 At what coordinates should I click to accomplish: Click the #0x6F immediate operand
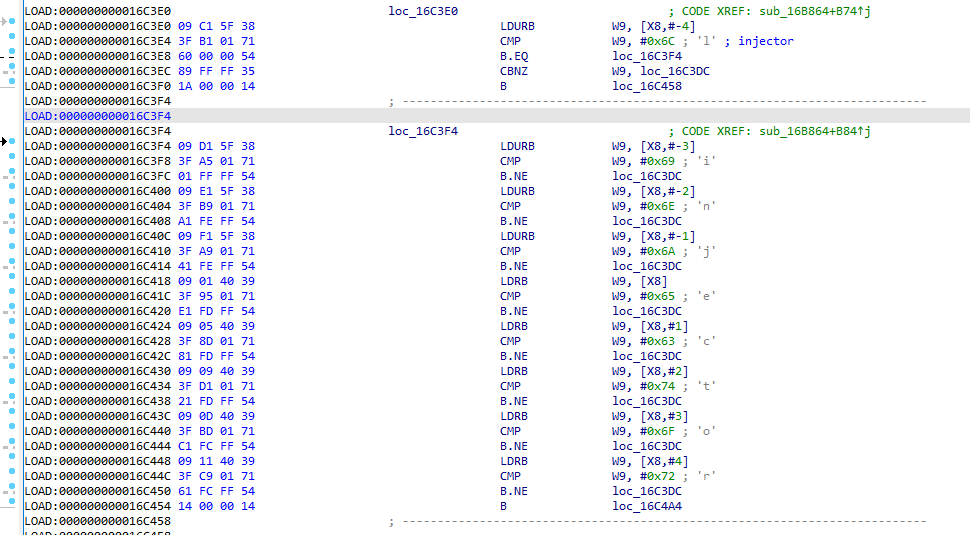[x=657, y=431]
